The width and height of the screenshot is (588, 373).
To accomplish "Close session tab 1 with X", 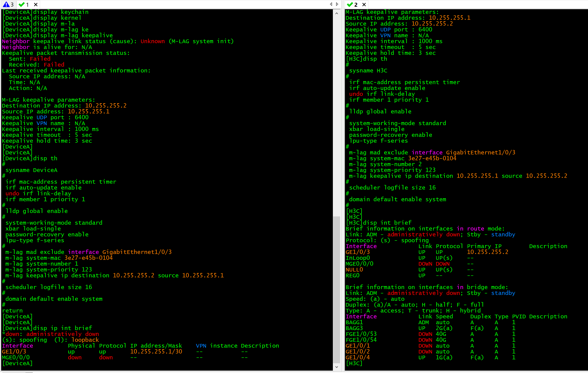I will coord(36,4).
